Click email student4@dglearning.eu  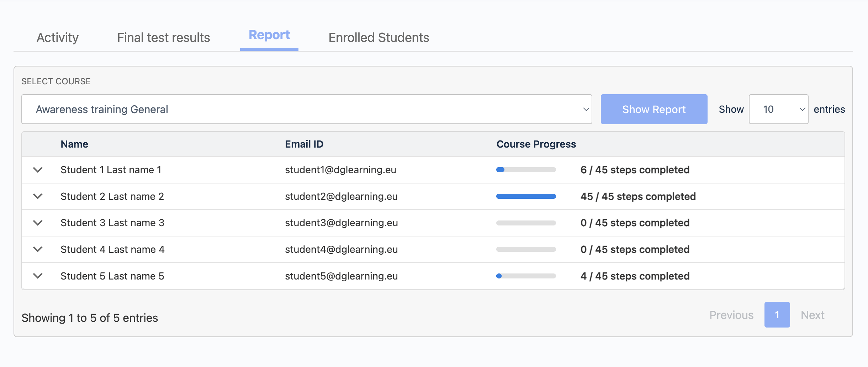[x=342, y=249]
